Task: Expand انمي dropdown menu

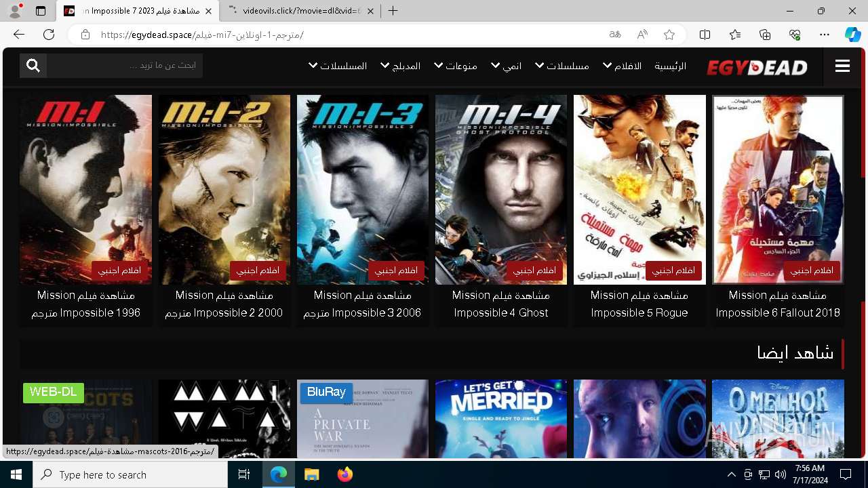Action: tap(507, 66)
